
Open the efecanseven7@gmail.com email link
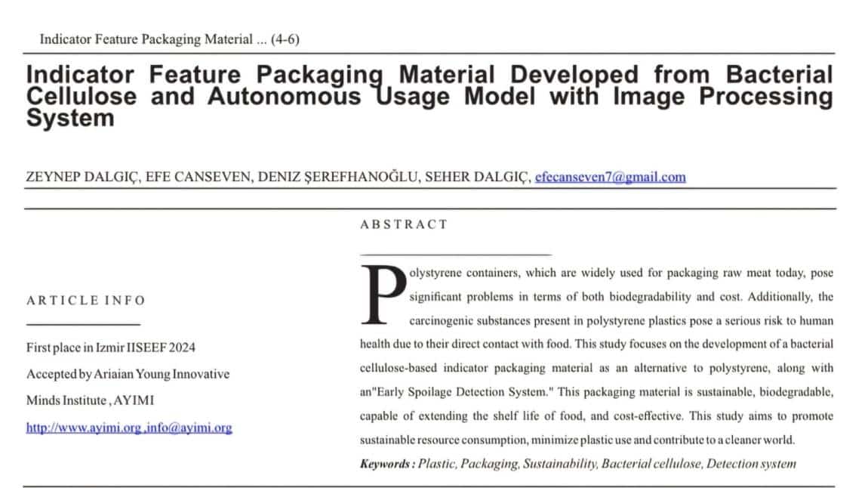click(610, 177)
